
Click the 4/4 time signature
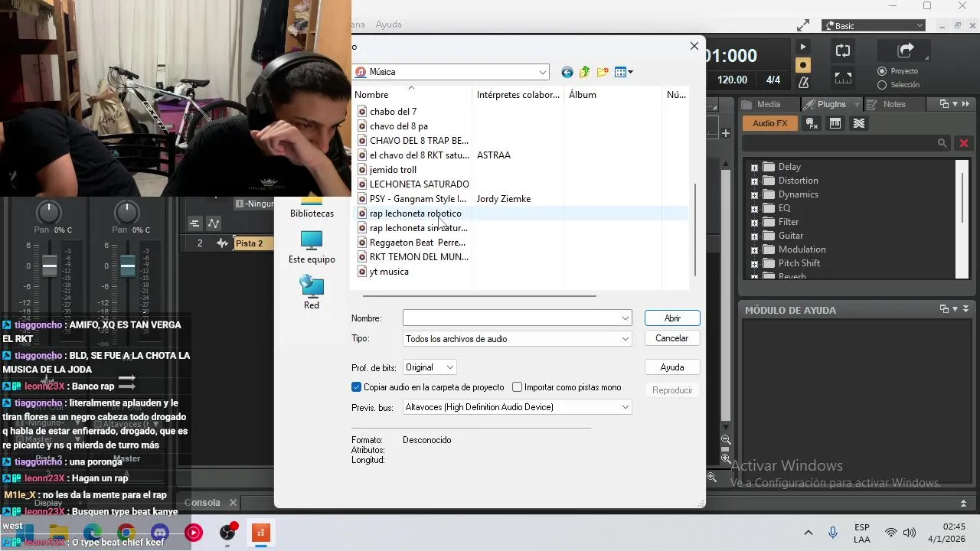[x=773, y=80]
